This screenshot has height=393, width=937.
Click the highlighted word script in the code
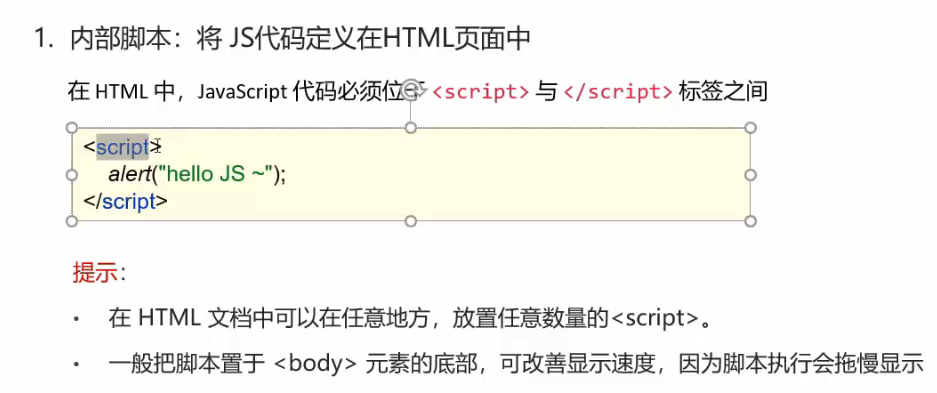[x=123, y=147]
